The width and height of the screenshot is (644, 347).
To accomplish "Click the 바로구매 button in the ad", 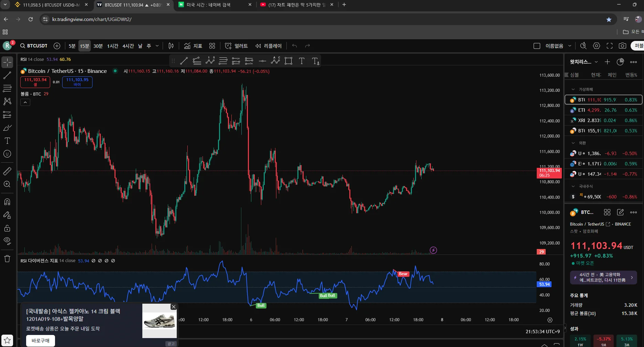I will point(41,340).
